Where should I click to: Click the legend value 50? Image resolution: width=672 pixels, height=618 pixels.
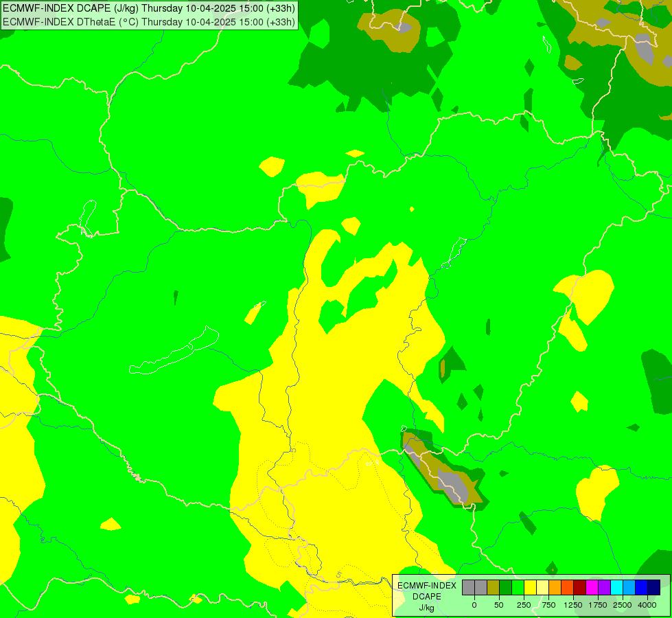click(x=499, y=605)
